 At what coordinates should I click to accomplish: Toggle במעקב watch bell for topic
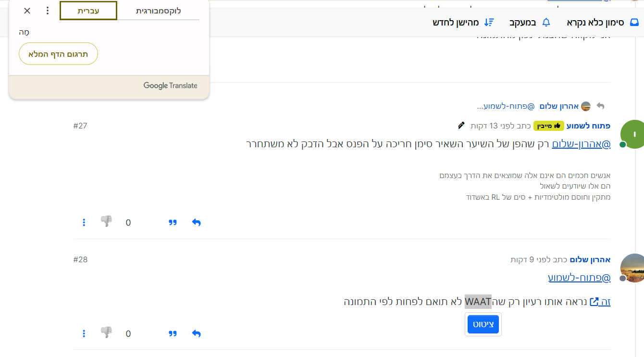click(x=530, y=23)
